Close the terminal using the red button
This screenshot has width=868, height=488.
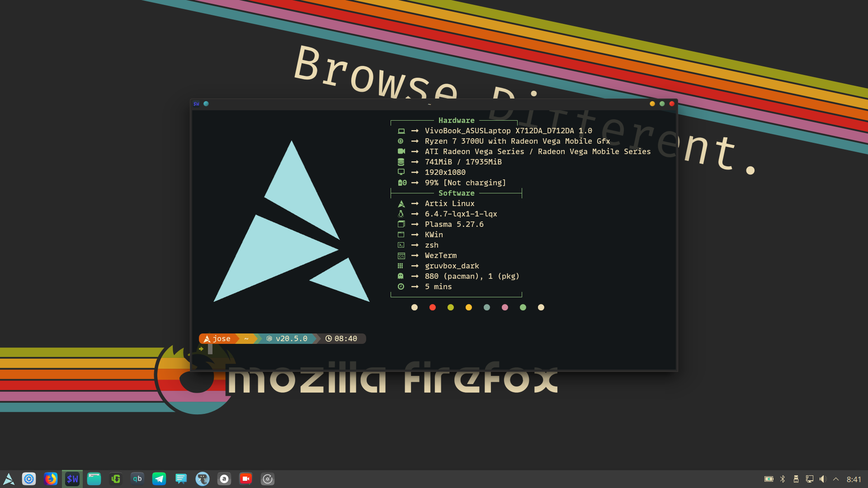672,104
